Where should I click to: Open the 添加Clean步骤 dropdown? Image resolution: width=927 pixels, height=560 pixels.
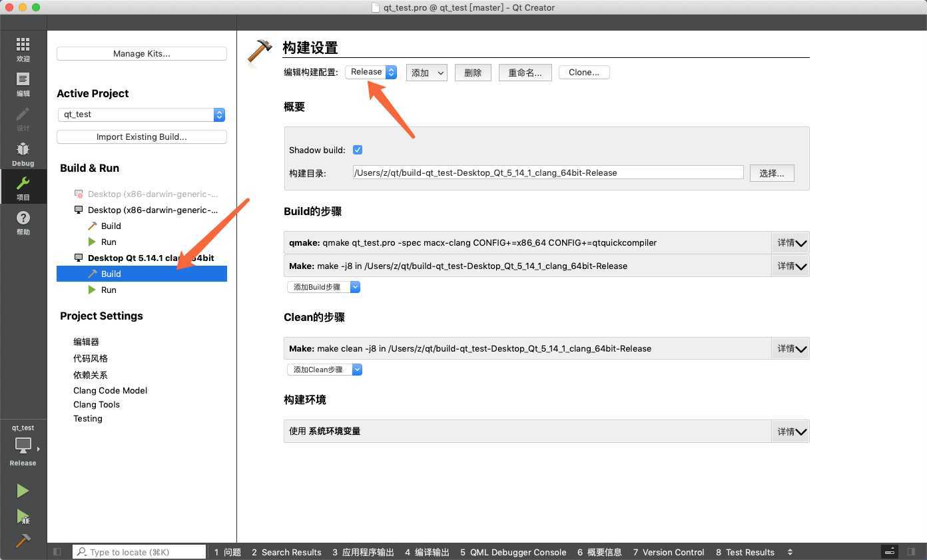pos(325,370)
